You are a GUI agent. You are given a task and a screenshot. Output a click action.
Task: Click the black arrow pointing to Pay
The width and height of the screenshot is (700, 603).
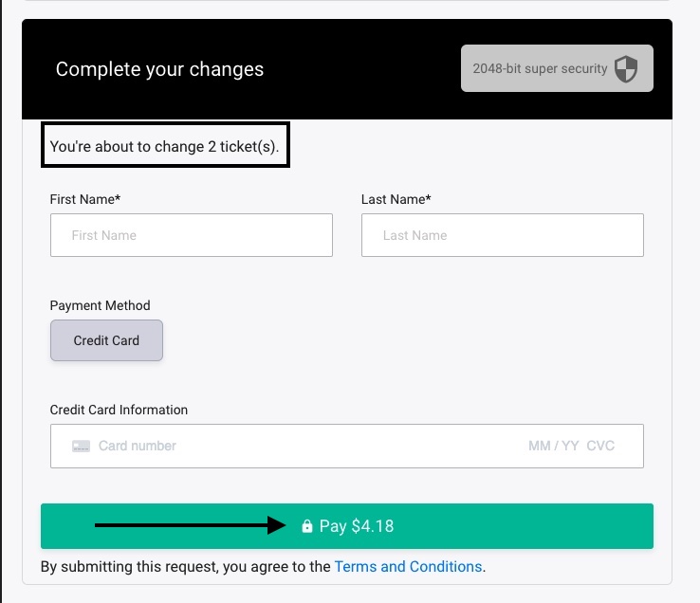pyautogui.click(x=190, y=525)
